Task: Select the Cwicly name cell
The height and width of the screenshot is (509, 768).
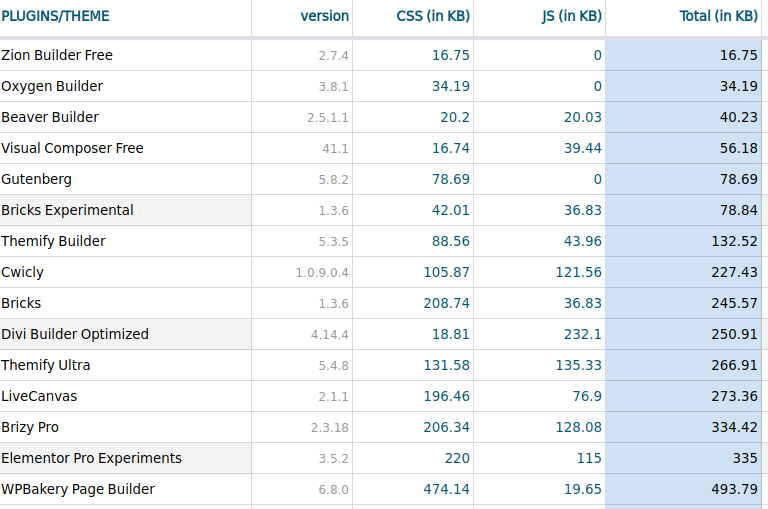Action: pos(23,272)
